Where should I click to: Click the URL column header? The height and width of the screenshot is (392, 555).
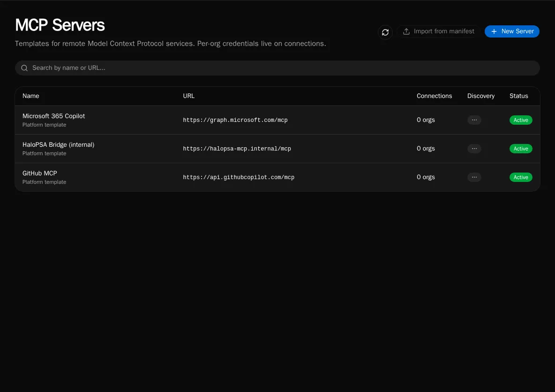pyautogui.click(x=188, y=96)
